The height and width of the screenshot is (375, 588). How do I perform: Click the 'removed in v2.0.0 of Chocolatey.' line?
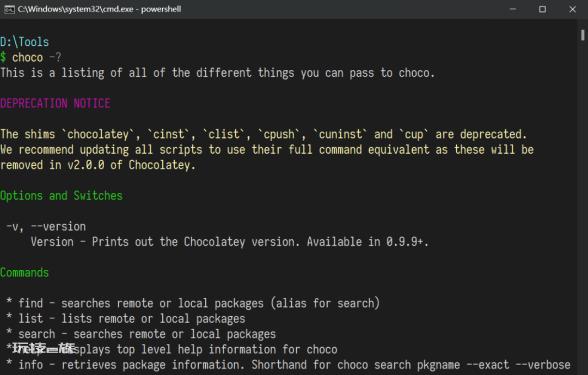(98, 165)
